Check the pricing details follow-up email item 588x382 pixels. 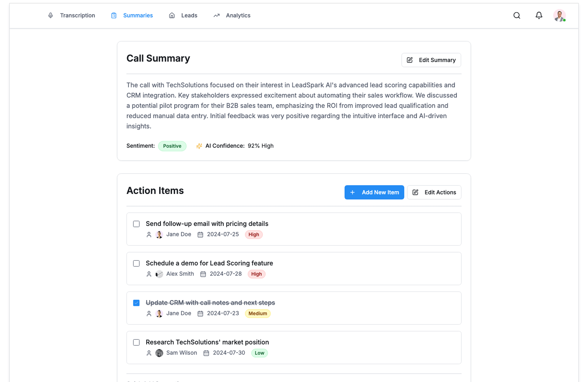click(x=136, y=224)
